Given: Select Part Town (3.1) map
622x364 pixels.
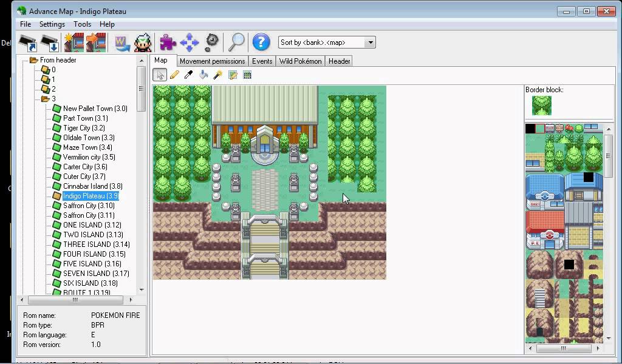Looking at the screenshot, I should (85, 118).
